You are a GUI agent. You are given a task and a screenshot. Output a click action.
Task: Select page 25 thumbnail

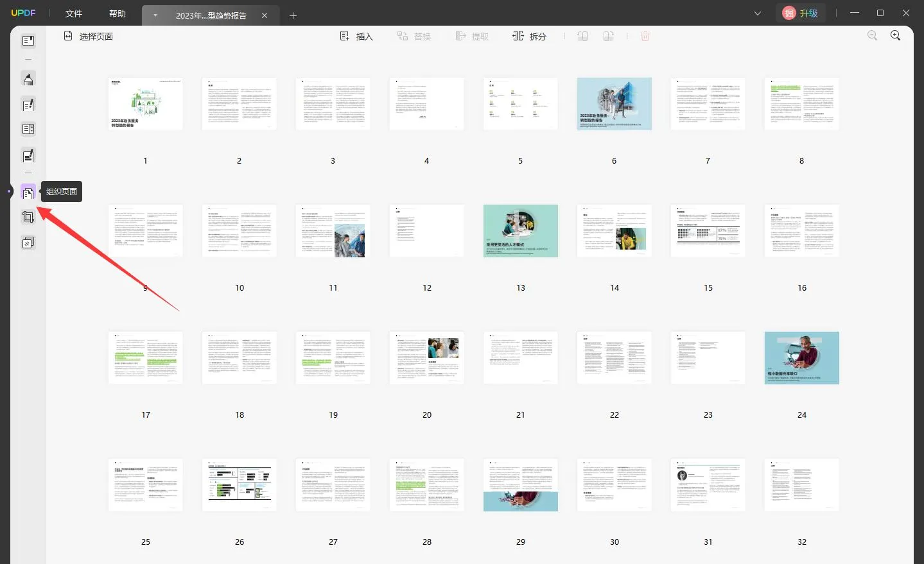tap(146, 485)
